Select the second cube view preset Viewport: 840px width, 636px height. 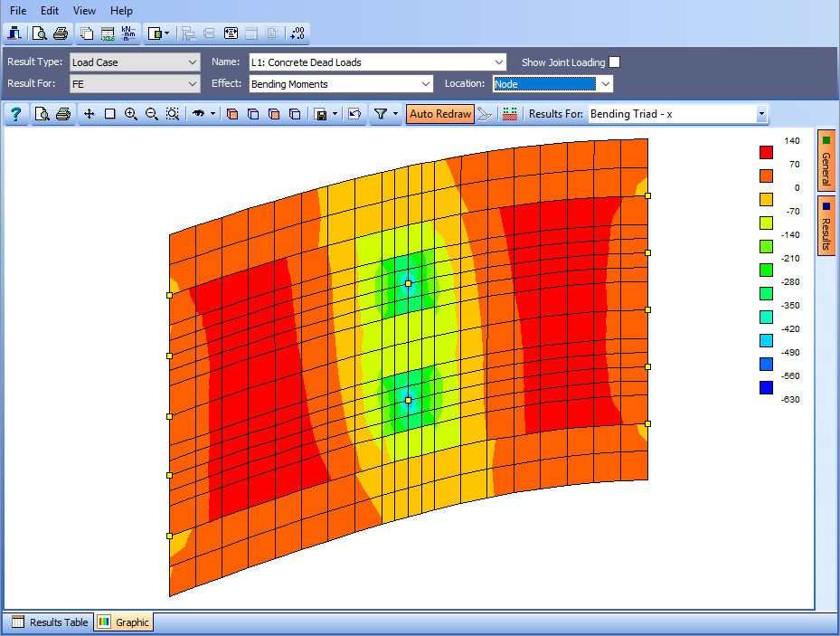coord(253,114)
